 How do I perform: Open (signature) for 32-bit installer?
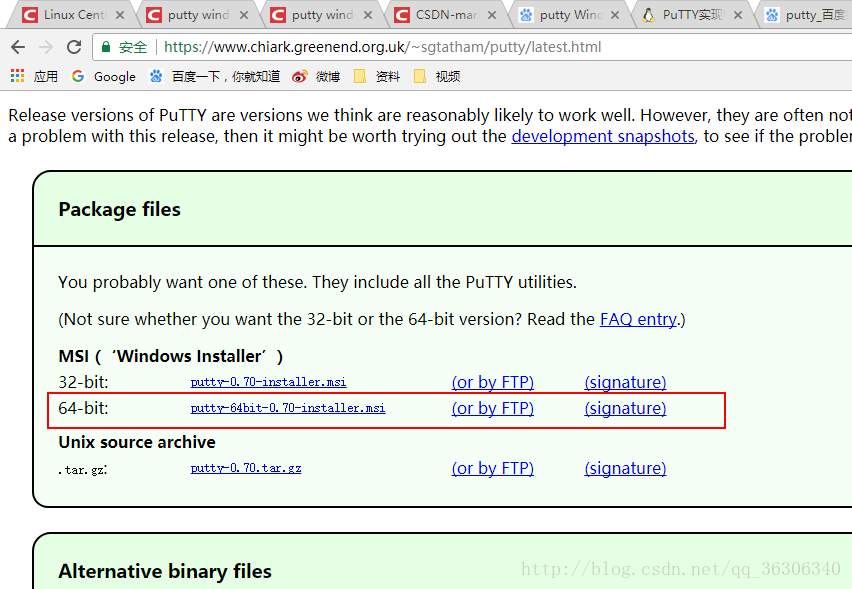[625, 382]
